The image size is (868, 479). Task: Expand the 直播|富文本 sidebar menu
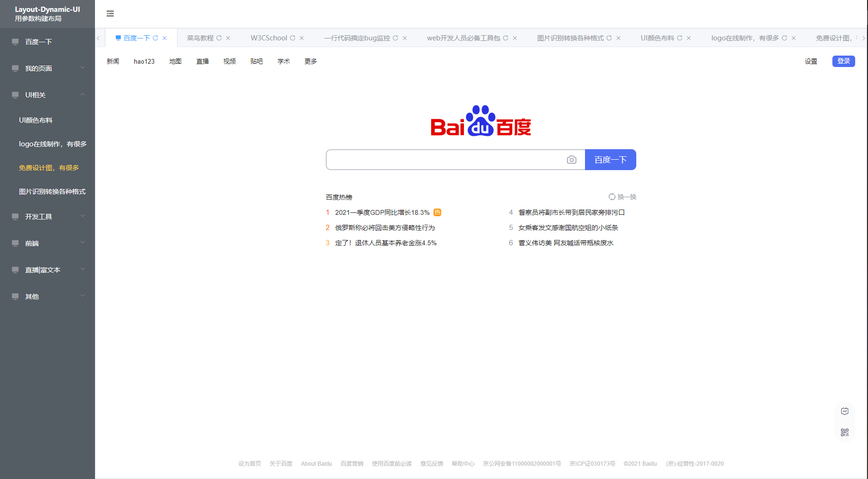tap(47, 270)
